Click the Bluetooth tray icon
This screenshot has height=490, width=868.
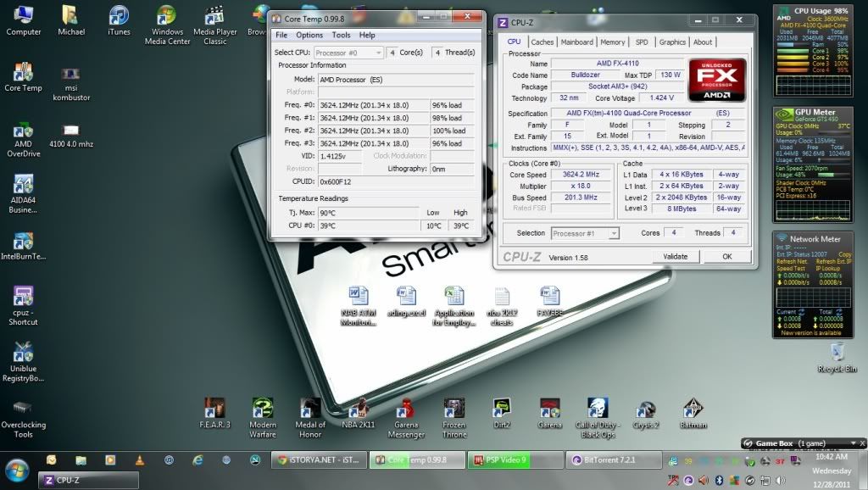tap(719, 480)
